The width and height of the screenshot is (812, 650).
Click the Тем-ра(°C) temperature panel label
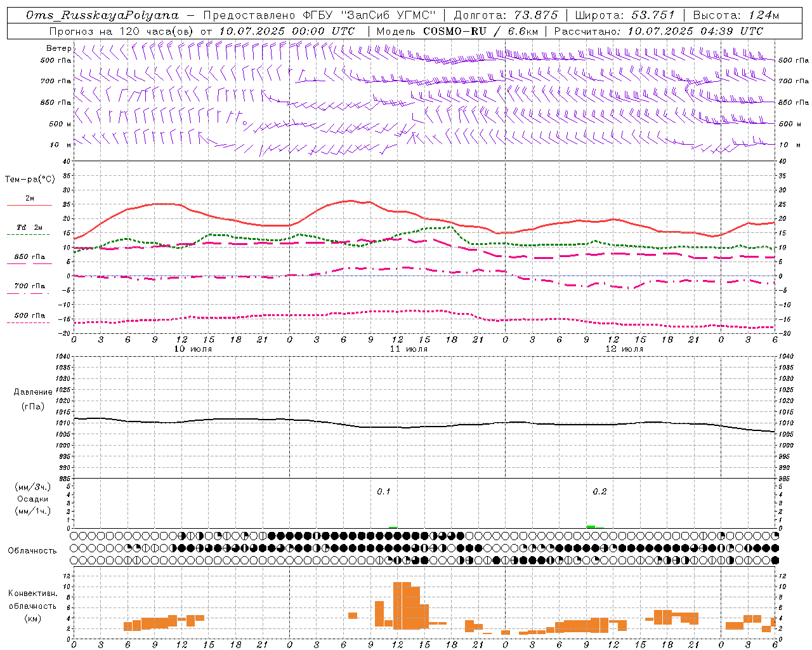(30, 180)
